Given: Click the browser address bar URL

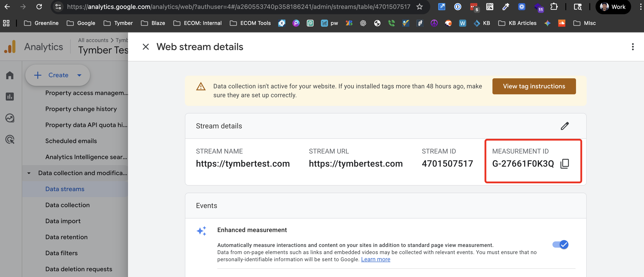Looking at the screenshot, I should 238,7.
